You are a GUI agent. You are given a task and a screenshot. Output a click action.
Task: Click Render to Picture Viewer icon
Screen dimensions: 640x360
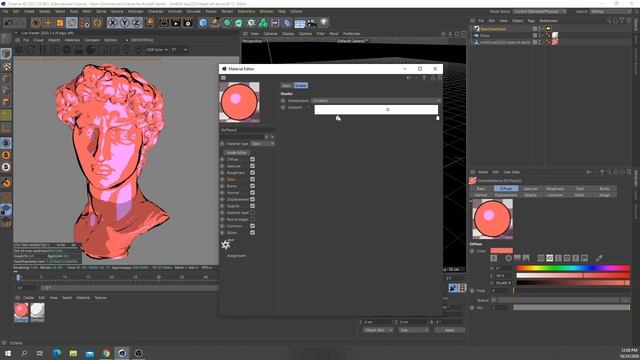(176, 23)
